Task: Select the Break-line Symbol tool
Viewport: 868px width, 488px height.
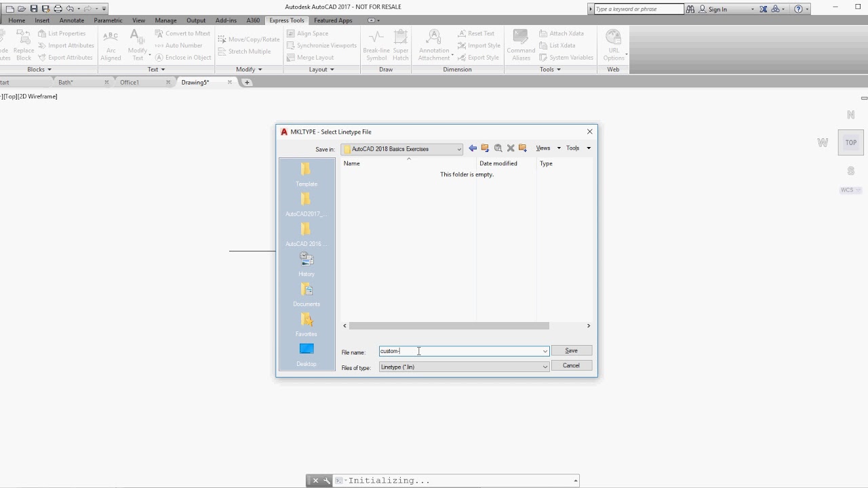Action: [x=376, y=45]
